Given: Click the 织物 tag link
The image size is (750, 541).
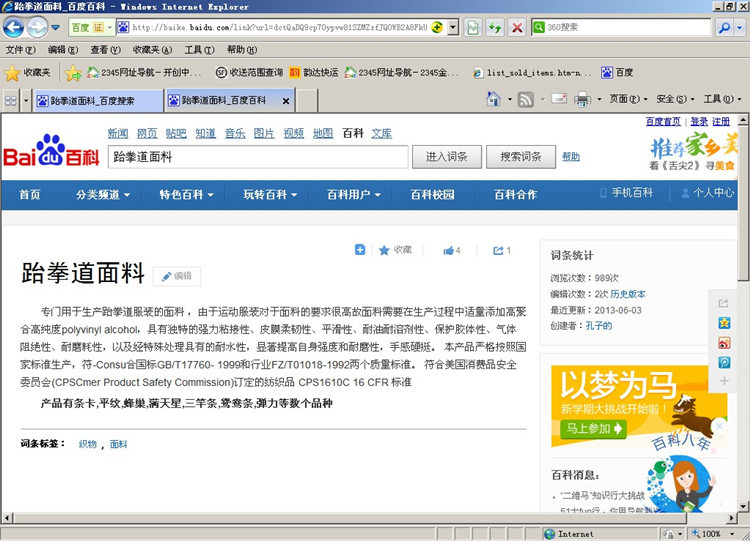Looking at the screenshot, I should coord(88,444).
